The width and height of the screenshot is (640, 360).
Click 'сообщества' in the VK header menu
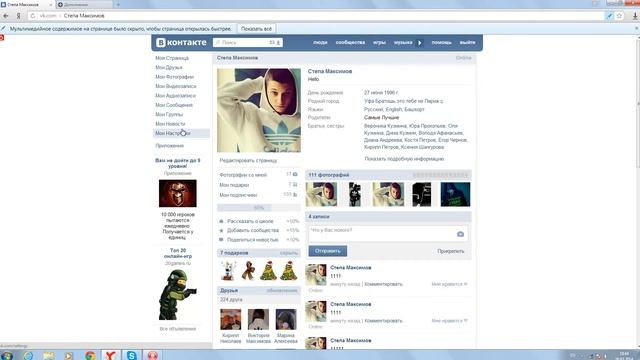tap(350, 42)
